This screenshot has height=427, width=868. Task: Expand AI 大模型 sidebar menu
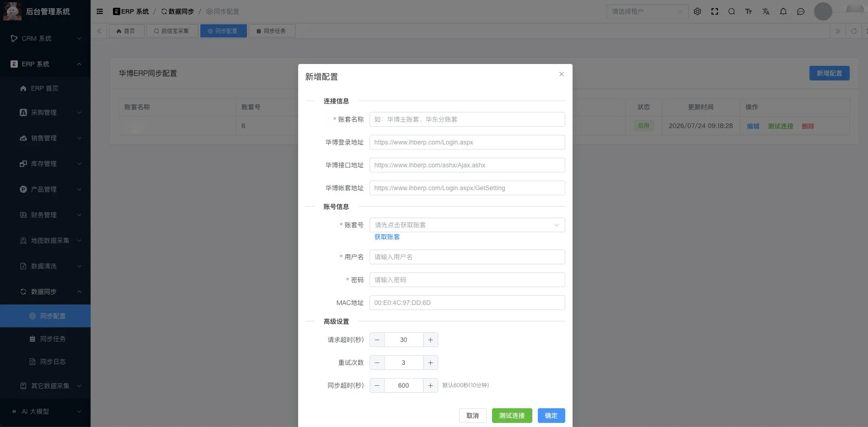tap(45, 411)
